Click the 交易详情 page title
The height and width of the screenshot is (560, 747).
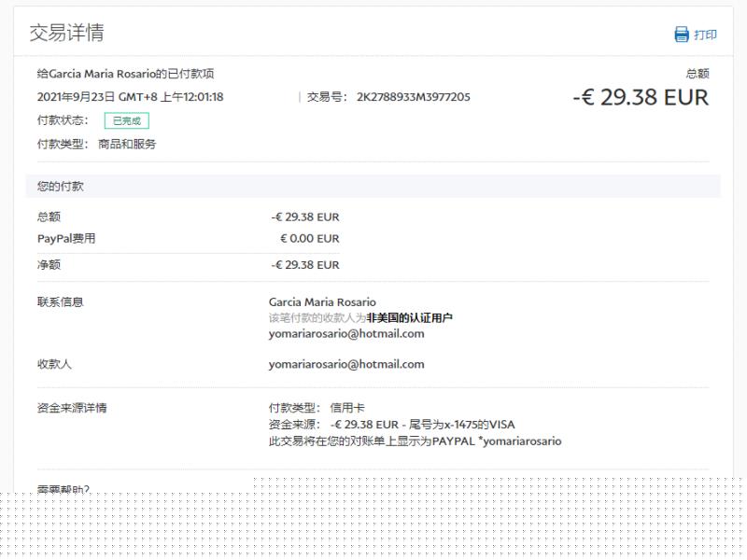click(66, 33)
